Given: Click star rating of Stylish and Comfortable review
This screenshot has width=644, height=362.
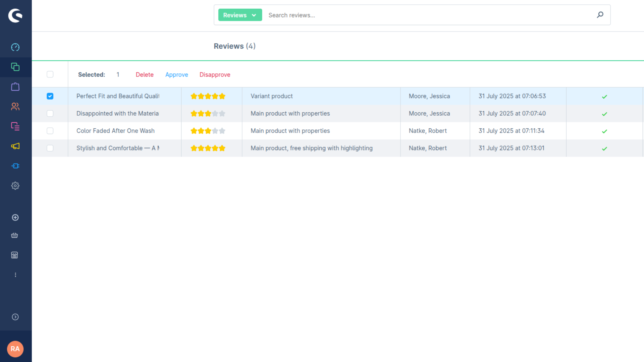Looking at the screenshot, I should point(208,148).
